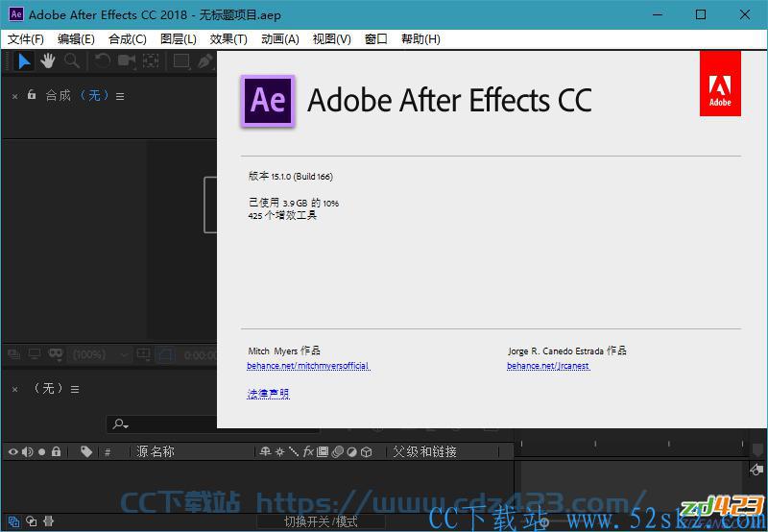Image resolution: width=768 pixels, height=532 pixels.
Task: Click the quality diagonal line switch icon
Action: (x=294, y=451)
